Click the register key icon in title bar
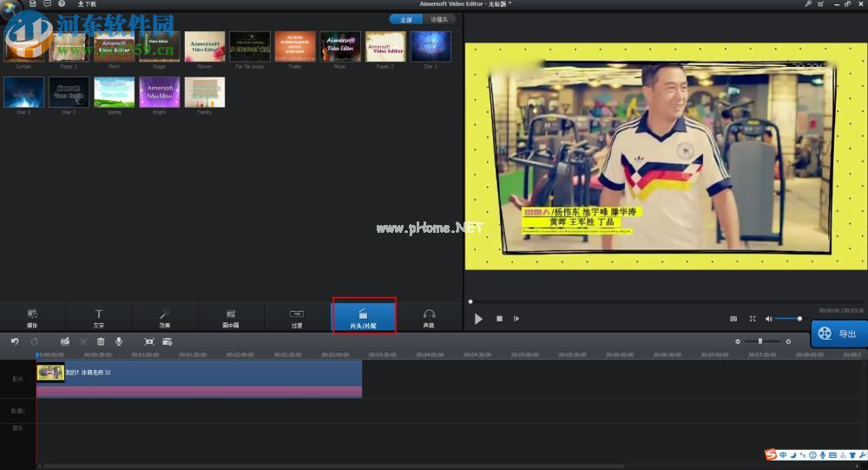 tap(807, 3)
